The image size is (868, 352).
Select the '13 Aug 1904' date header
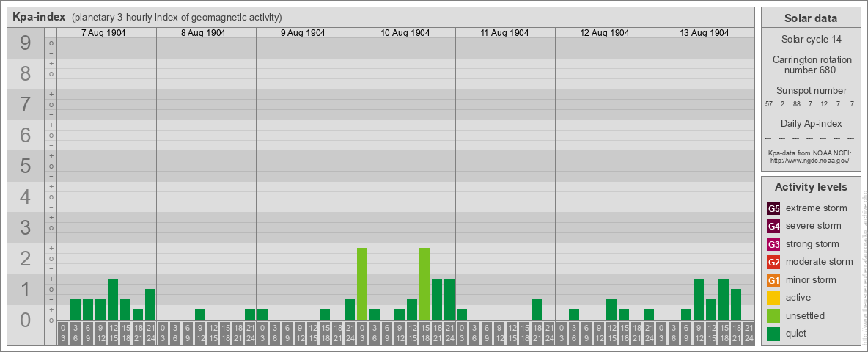pyautogui.click(x=704, y=33)
